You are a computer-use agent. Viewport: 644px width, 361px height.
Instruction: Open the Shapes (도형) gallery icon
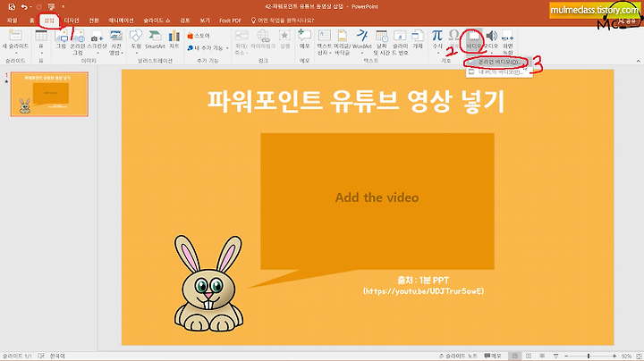point(136,36)
